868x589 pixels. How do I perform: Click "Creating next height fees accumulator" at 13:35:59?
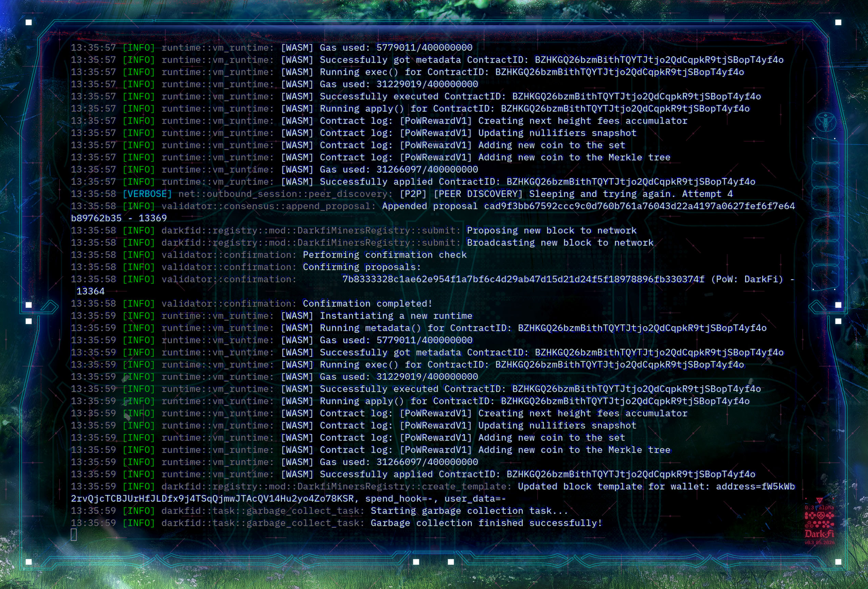pyautogui.click(x=583, y=413)
